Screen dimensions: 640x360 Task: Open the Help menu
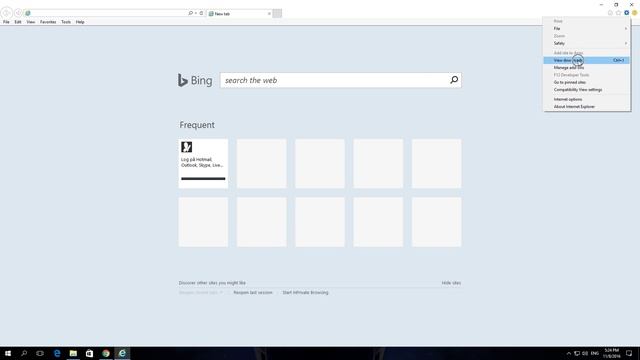pyautogui.click(x=80, y=22)
